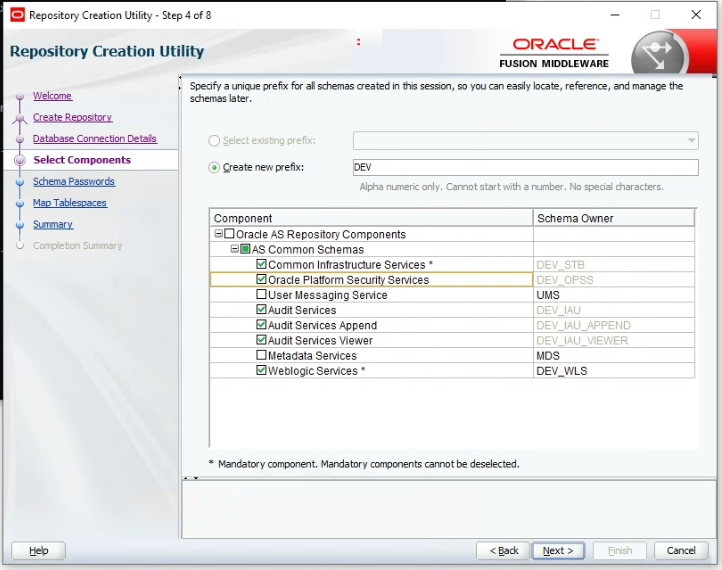
Task: Minimize the Repository Creation Utility window
Action: click(615, 15)
